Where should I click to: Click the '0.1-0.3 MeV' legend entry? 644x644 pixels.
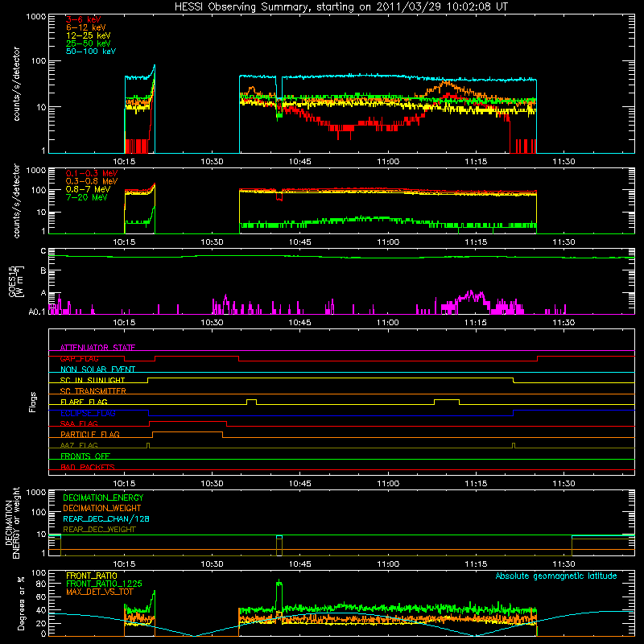(x=92, y=173)
